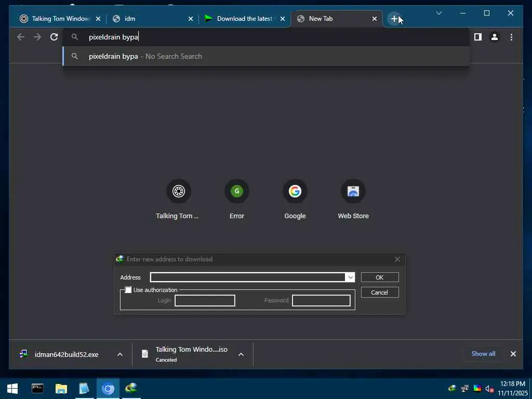Enable the Use authorization checkbox
Screen dimensions: 532x399
point(128,290)
